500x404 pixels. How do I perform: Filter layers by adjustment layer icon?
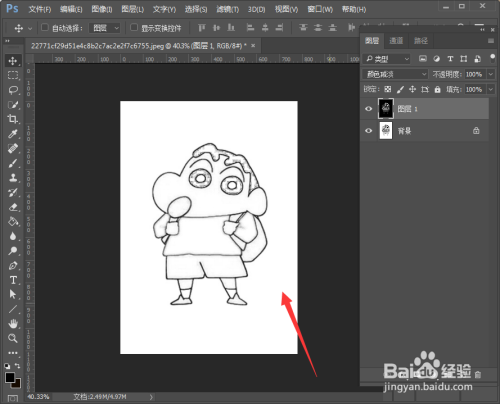tap(436, 59)
